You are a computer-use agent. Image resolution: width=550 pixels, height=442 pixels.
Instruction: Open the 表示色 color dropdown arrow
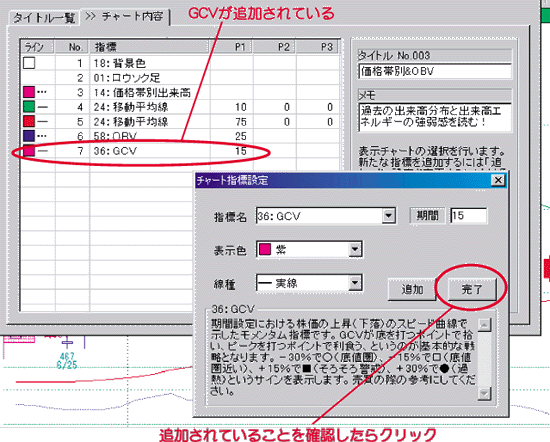click(355, 249)
